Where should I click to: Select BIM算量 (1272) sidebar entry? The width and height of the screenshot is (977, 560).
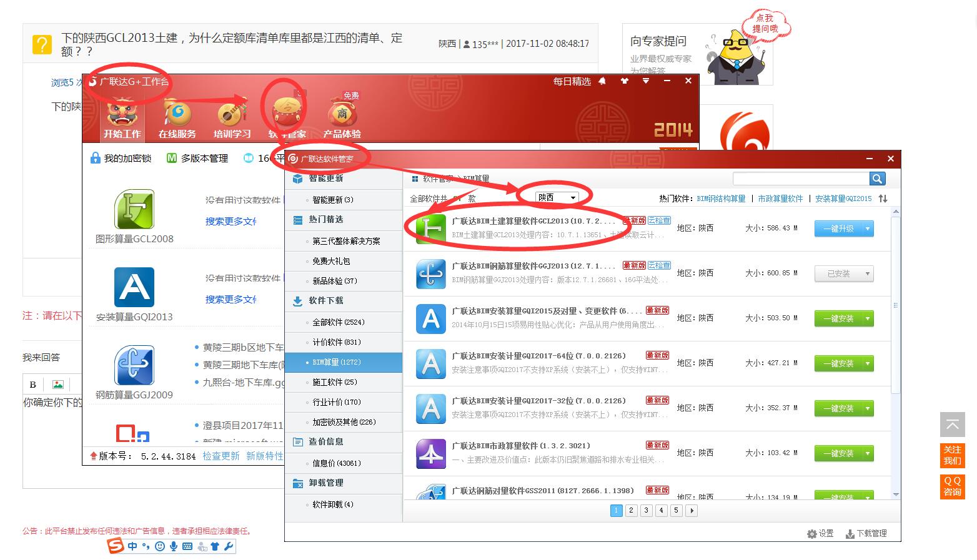[344, 362]
